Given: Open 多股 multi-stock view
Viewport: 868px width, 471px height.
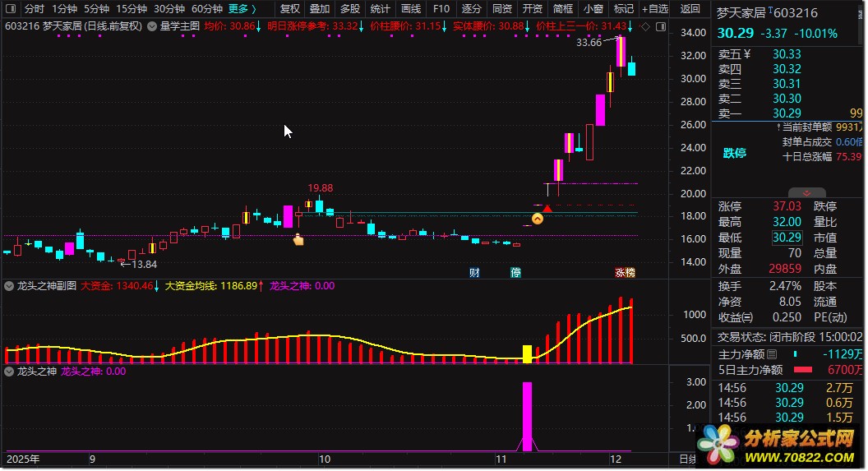Looking at the screenshot, I should (x=350, y=9).
